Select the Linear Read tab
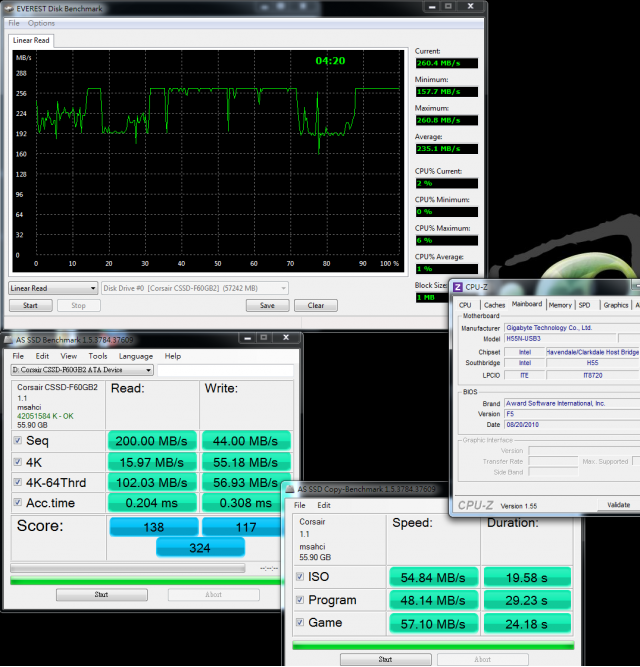Image resolution: width=640 pixels, height=667 pixels. pyautogui.click(x=31, y=40)
